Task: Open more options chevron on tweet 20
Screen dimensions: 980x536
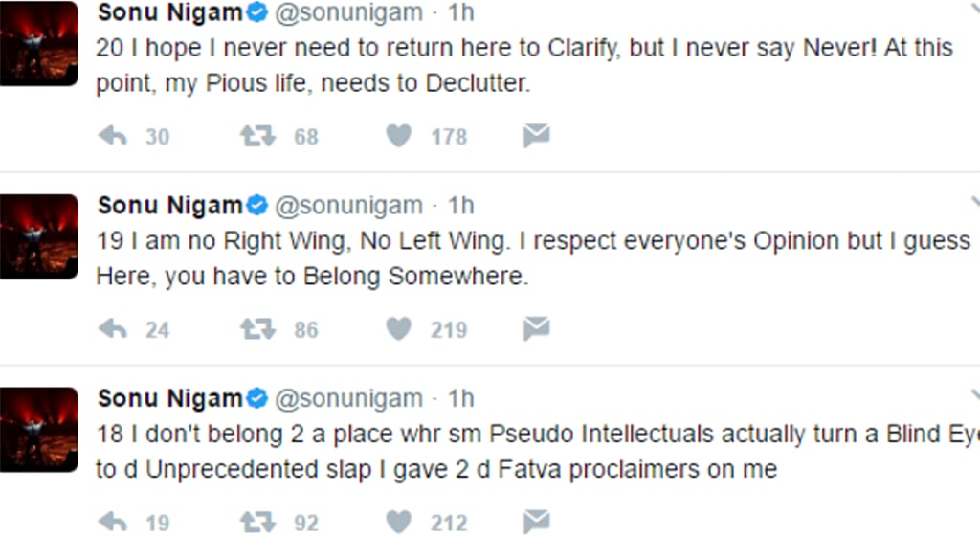Action: 974,11
